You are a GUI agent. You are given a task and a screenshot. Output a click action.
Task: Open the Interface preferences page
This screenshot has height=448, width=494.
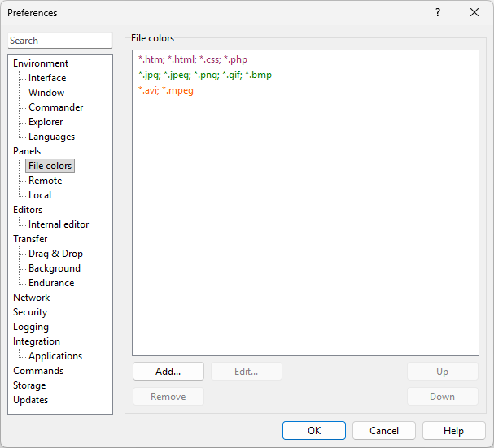[47, 78]
